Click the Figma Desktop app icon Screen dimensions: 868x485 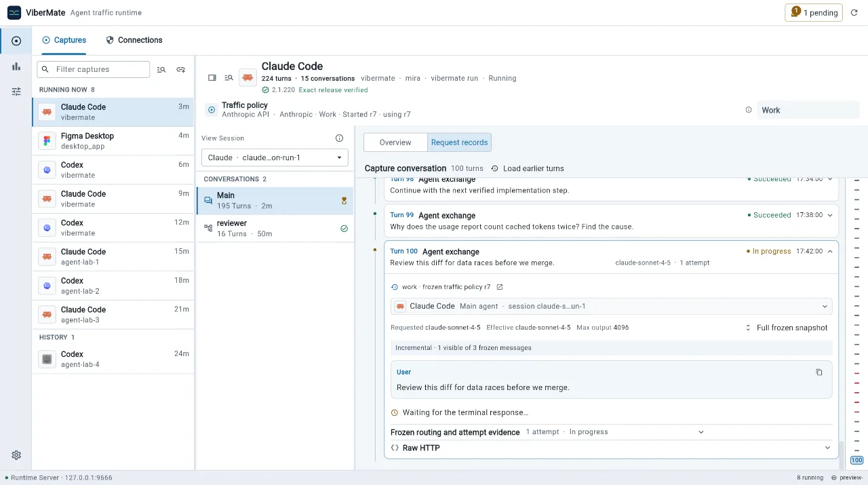click(47, 141)
